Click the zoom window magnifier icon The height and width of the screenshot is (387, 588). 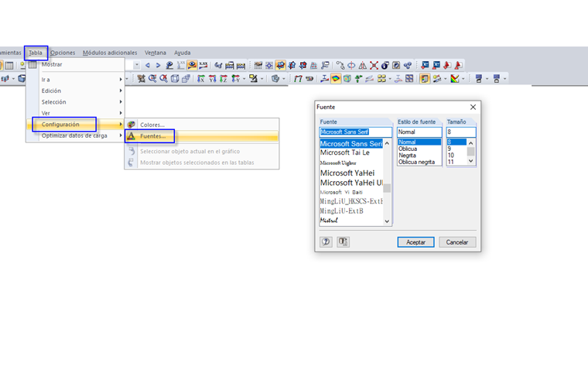152,78
